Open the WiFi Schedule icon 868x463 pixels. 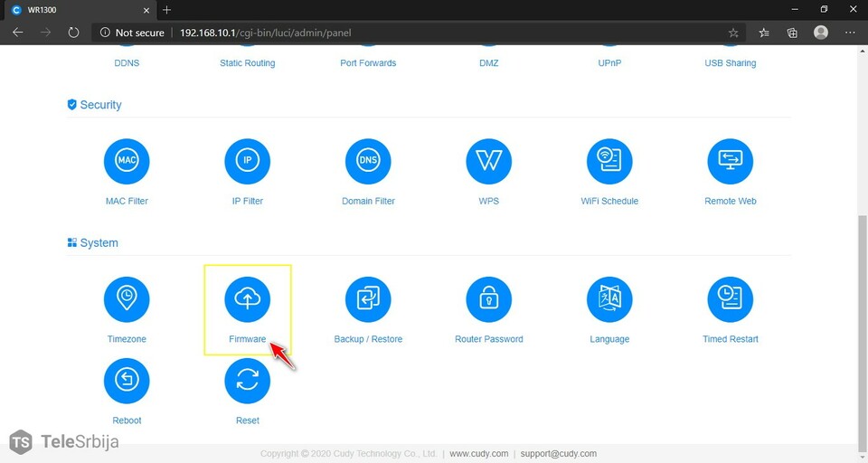click(609, 162)
